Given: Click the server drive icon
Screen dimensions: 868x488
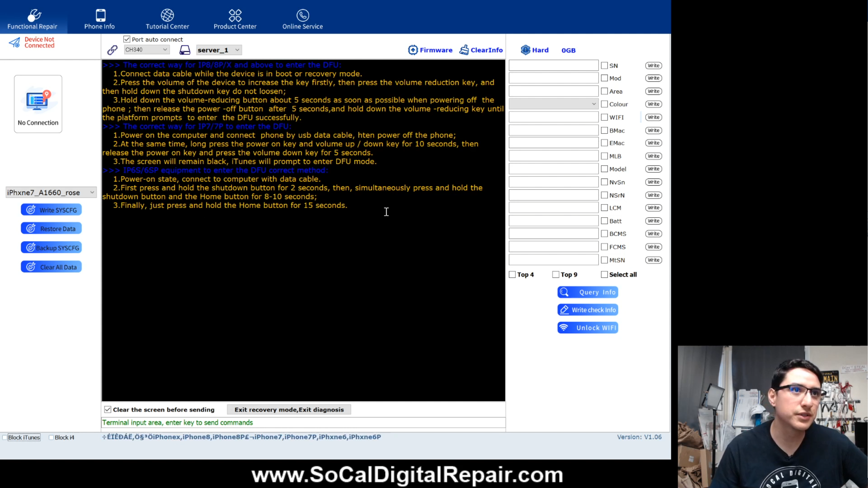Looking at the screenshot, I should [x=185, y=50].
